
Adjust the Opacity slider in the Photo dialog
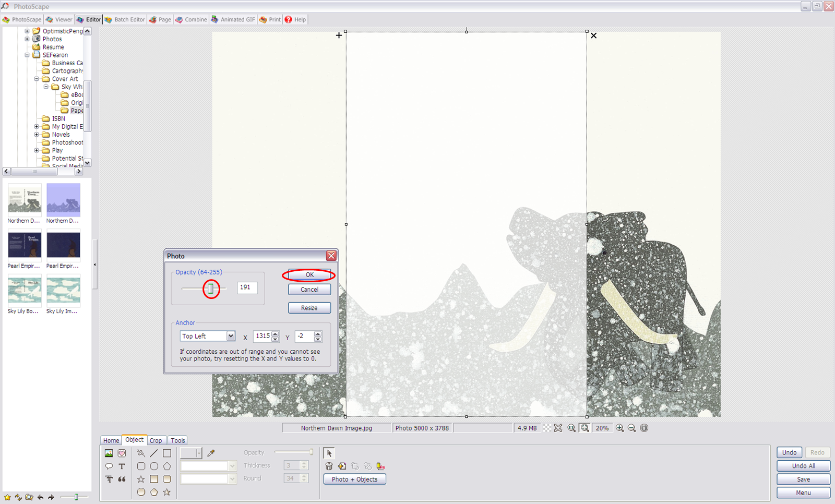[210, 289]
